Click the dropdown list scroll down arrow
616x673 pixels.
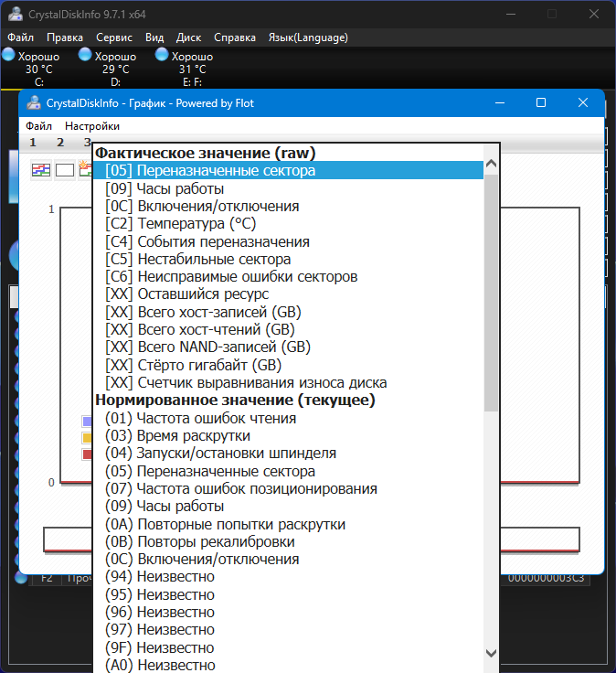point(491,653)
